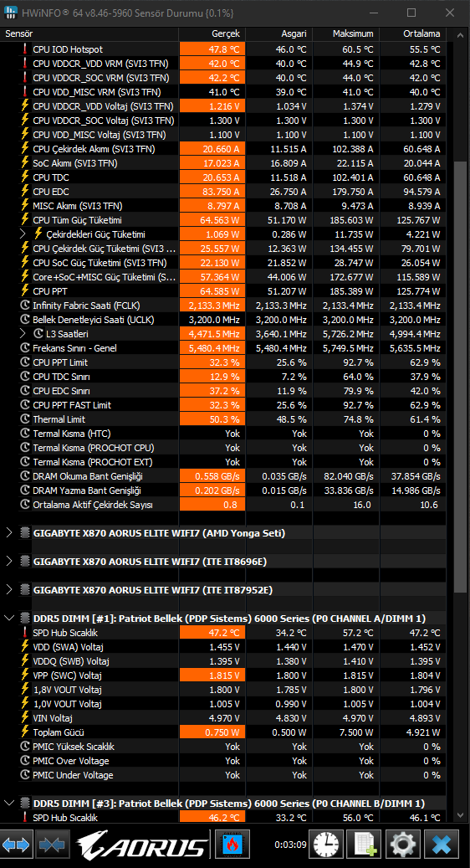This screenshot has height=868, width=470.
Task: Collapse the DDR5 DIMM #3 group
Action: coord(9,804)
